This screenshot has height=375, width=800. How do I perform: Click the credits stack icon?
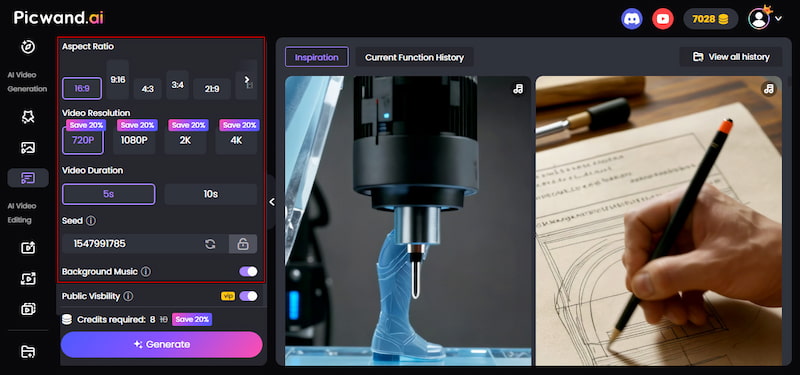[66, 320]
